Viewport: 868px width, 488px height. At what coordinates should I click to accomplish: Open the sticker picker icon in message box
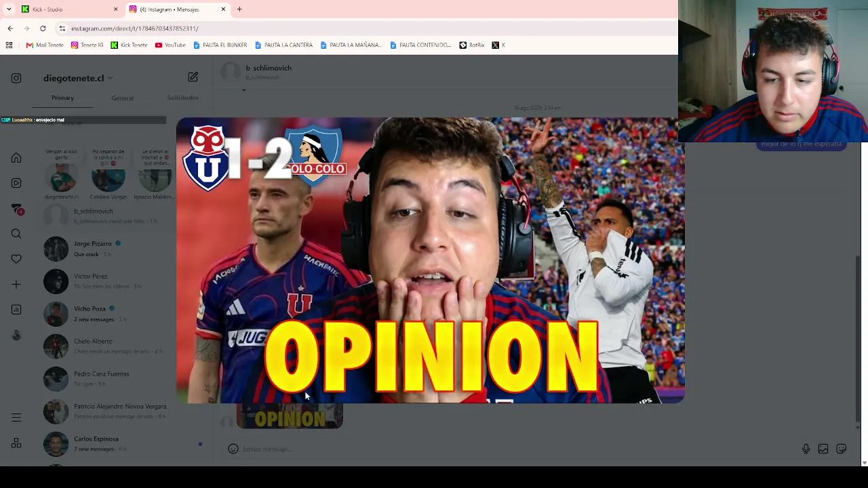point(842,449)
